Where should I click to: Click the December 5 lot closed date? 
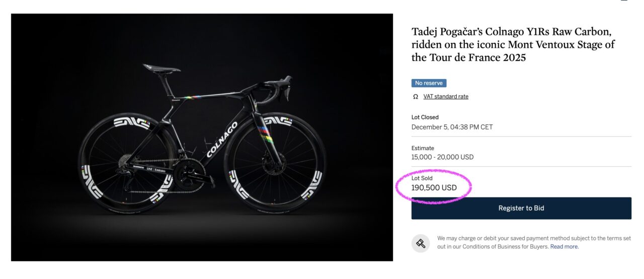pyautogui.click(x=452, y=127)
